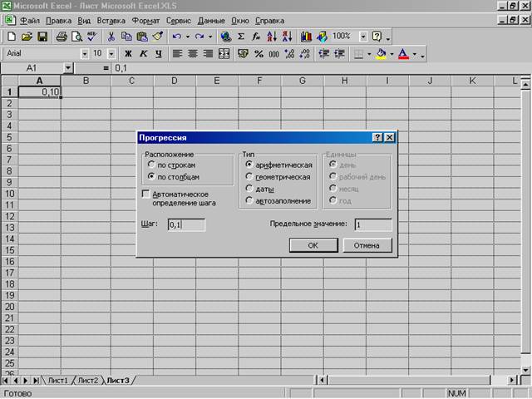The width and height of the screenshot is (532, 399).
Task: Switch to the Лист1 sheet tab
Action: click(58, 381)
